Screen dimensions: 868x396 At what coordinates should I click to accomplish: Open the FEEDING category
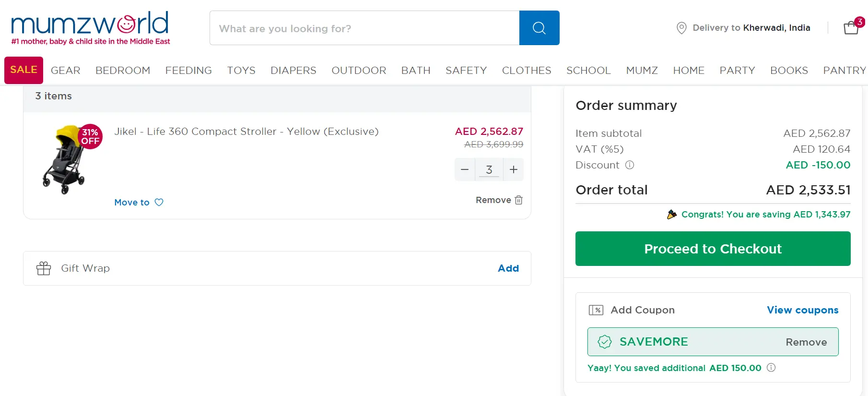point(188,71)
